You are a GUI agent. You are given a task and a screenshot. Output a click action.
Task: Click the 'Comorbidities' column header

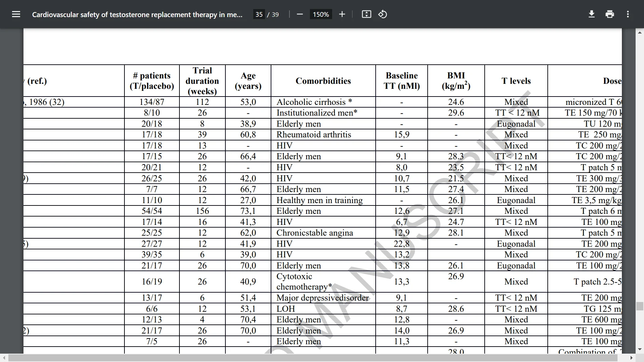(x=323, y=81)
